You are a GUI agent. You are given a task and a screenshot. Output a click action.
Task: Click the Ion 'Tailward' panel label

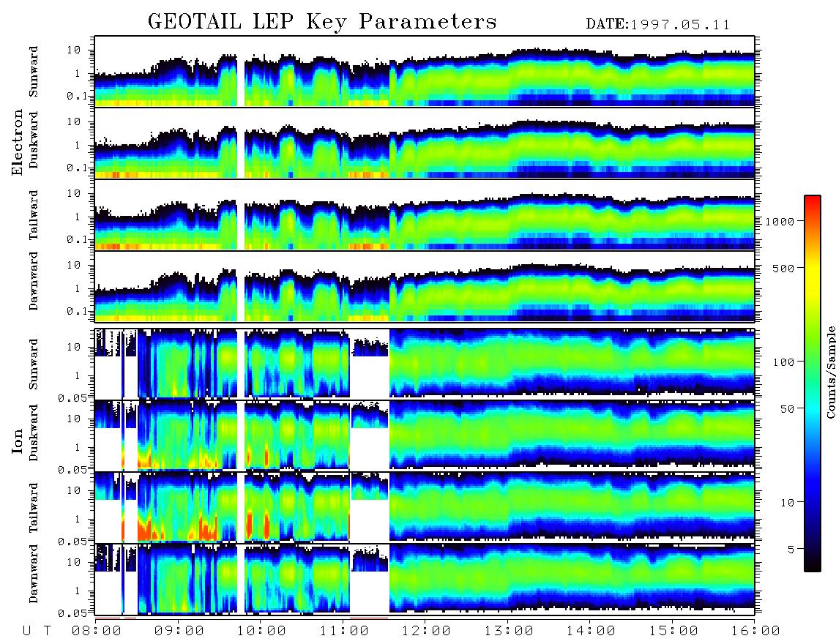pos(34,508)
